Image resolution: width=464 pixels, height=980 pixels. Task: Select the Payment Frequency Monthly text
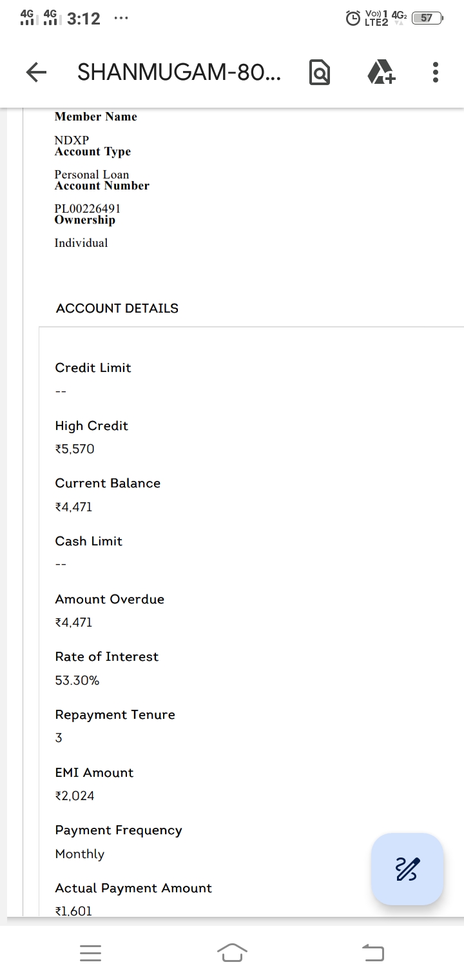(x=80, y=854)
